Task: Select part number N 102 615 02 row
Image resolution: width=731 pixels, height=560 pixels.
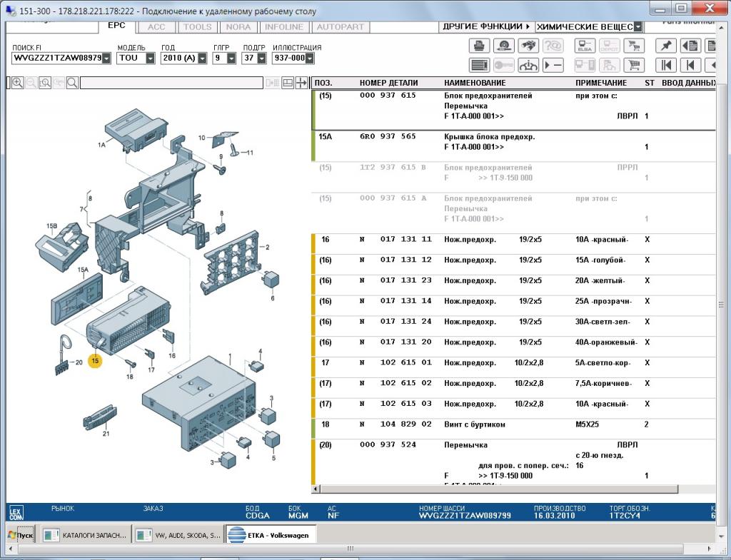Action: click(x=514, y=387)
